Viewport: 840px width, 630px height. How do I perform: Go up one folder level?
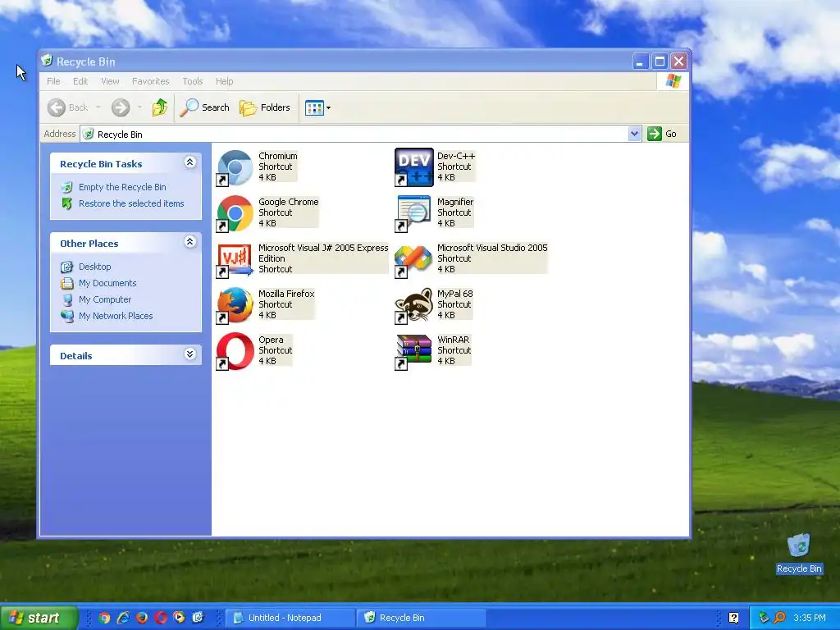tap(159, 107)
